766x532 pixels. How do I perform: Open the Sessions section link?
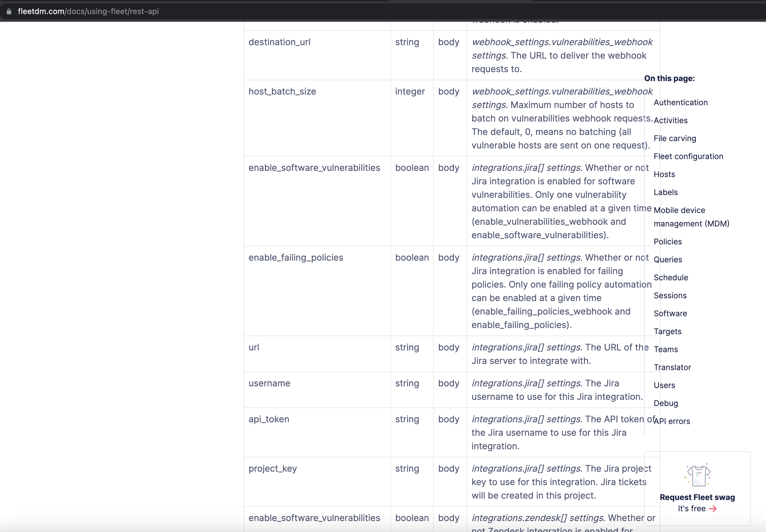coord(670,295)
